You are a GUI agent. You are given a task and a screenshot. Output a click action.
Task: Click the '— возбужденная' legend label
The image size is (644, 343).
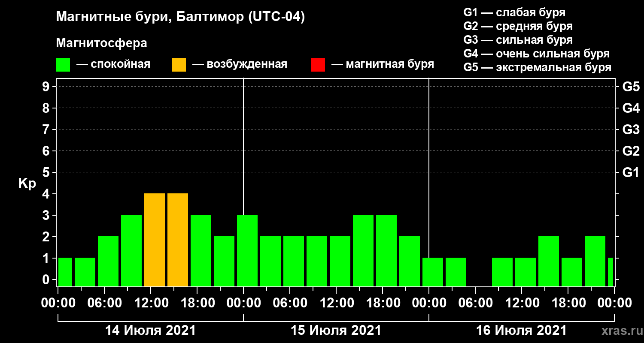click(x=240, y=64)
